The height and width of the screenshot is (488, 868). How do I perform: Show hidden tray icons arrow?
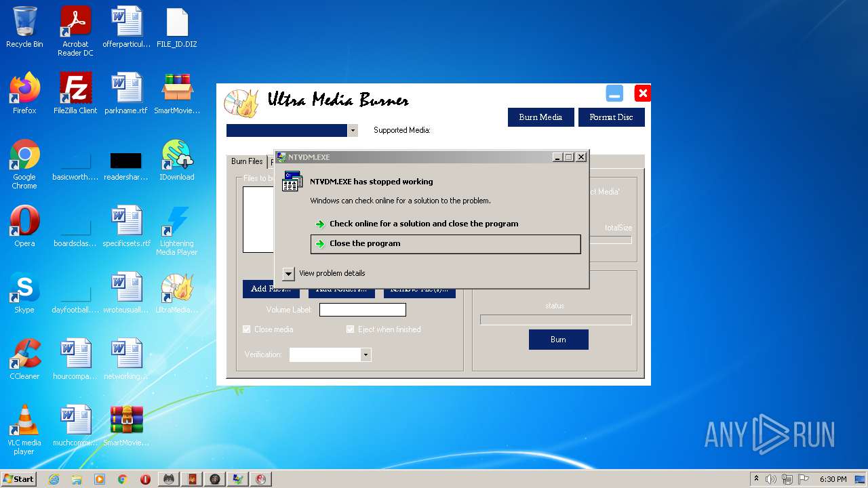tap(756, 479)
